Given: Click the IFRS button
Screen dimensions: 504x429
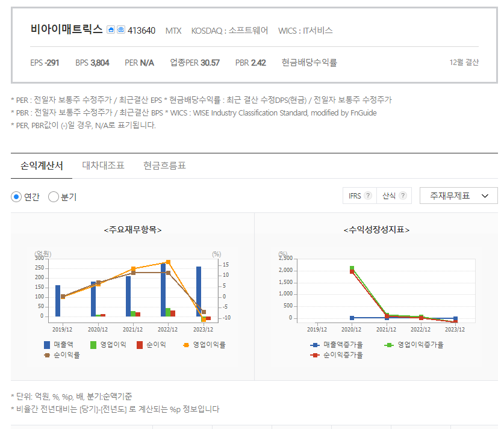Looking at the screenshot, I should coord(359,196).
